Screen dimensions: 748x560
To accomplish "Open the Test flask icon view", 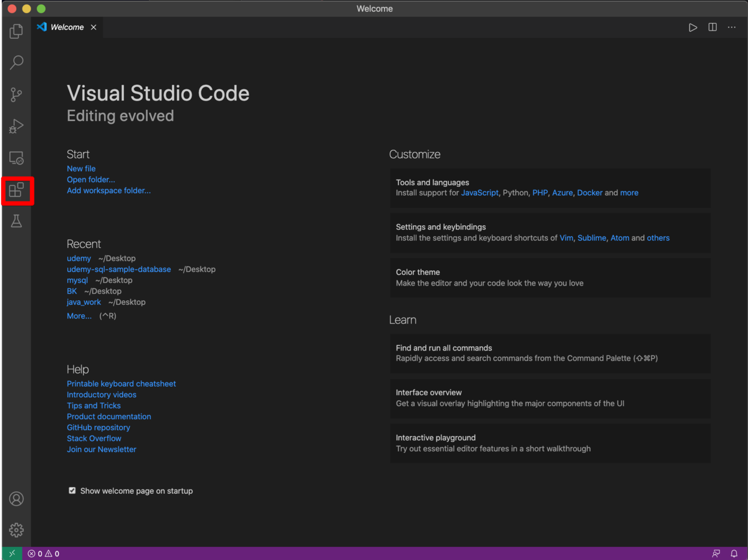I will click(16, 221).
